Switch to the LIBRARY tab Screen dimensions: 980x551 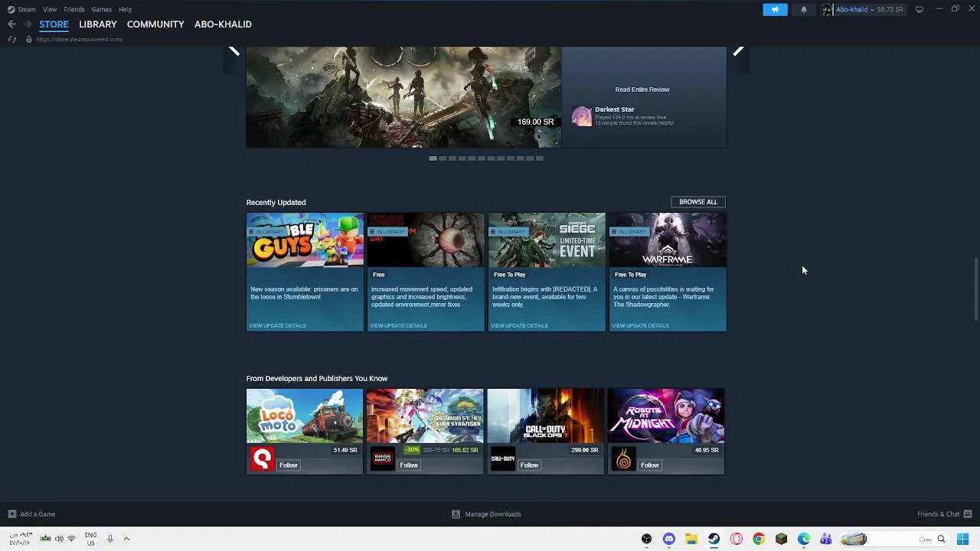[98, 24]
